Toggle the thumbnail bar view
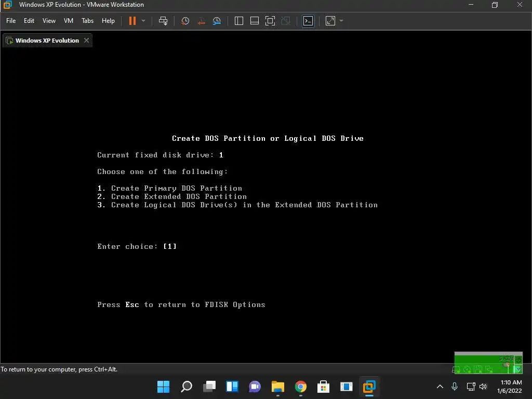The height and width of the screenshot is (399, 532). [x=255, y=21]
